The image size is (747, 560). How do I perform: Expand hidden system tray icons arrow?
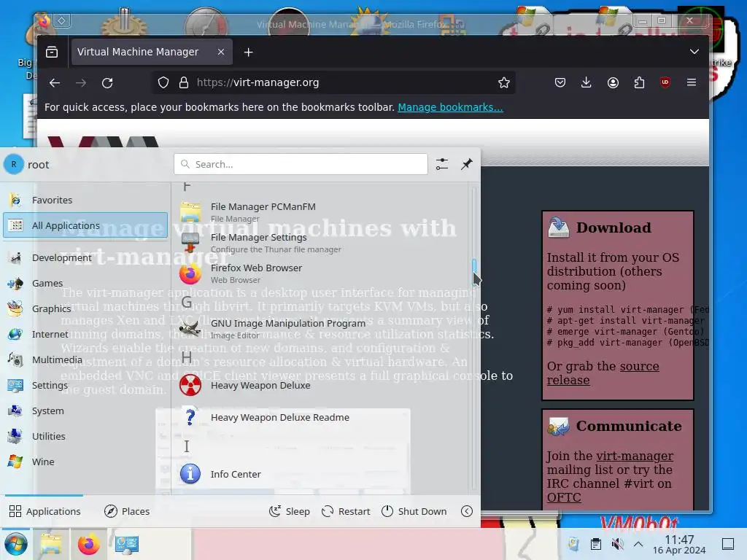(638, 544)
